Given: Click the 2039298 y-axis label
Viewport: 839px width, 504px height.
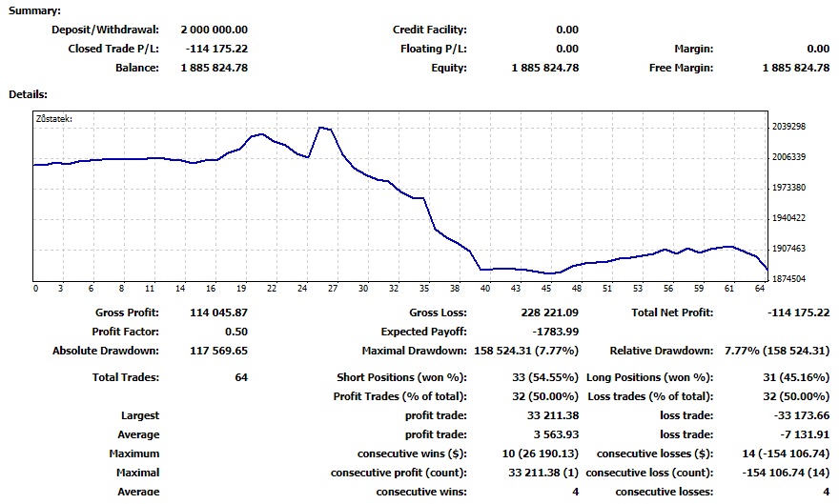Looking at the screenshot, I should pos(788,127).
